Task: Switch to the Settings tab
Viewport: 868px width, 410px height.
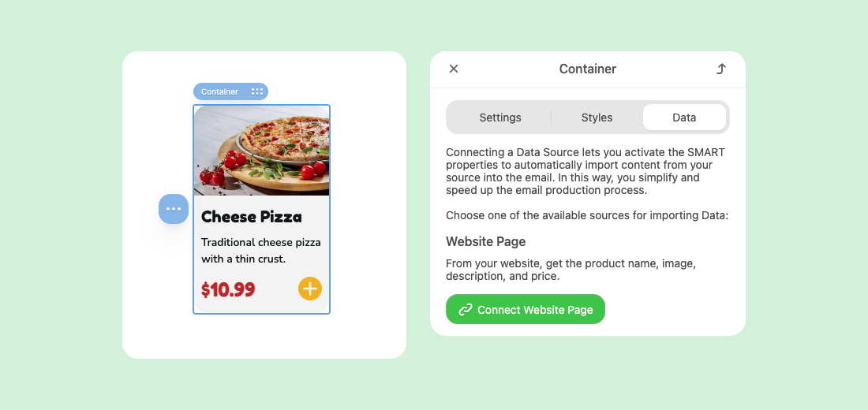Action: tap(499, 117)
